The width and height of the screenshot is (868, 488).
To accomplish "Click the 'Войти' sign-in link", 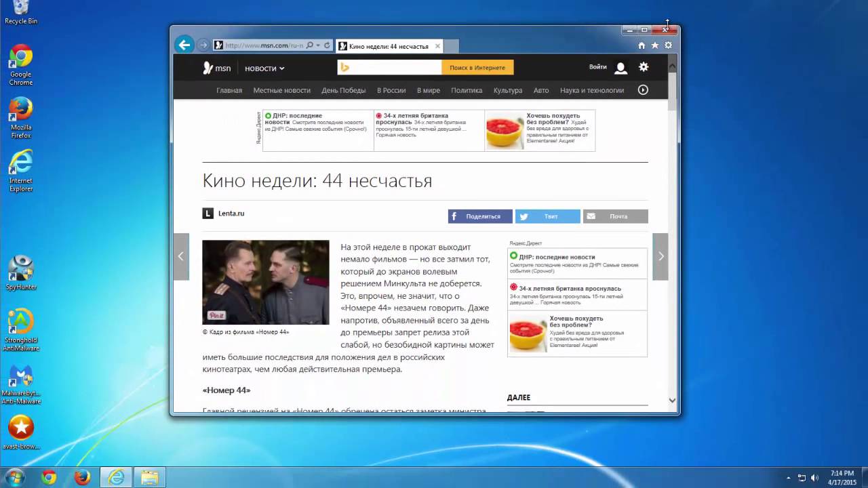I will pyautogui.click(x=598, y=67).
